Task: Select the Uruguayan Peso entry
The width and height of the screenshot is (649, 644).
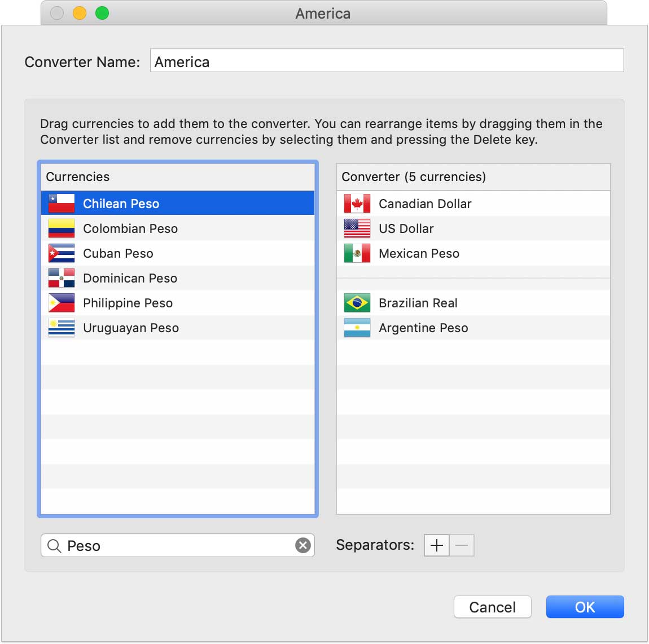Action: pos(131,328)
